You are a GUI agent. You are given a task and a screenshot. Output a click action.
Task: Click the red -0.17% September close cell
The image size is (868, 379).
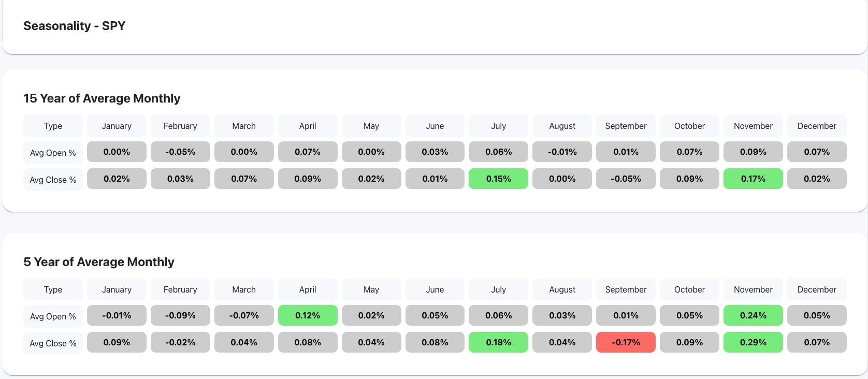(x=626, y=342)
